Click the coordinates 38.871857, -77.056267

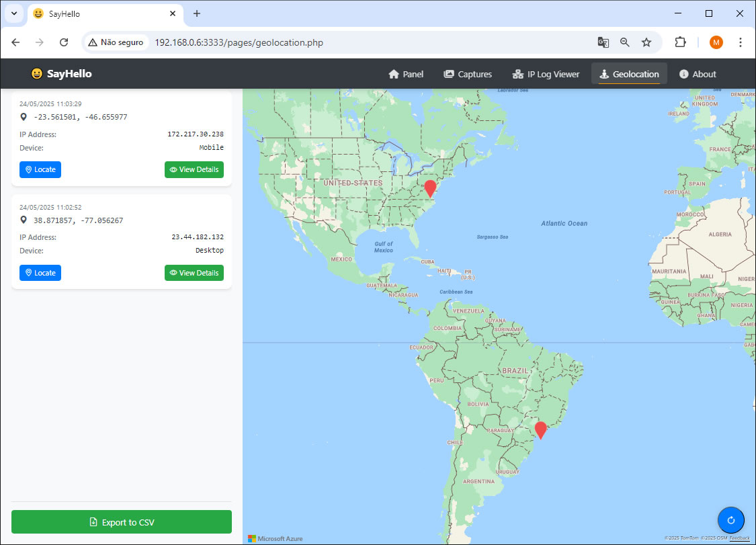click(x=78, y=220)
